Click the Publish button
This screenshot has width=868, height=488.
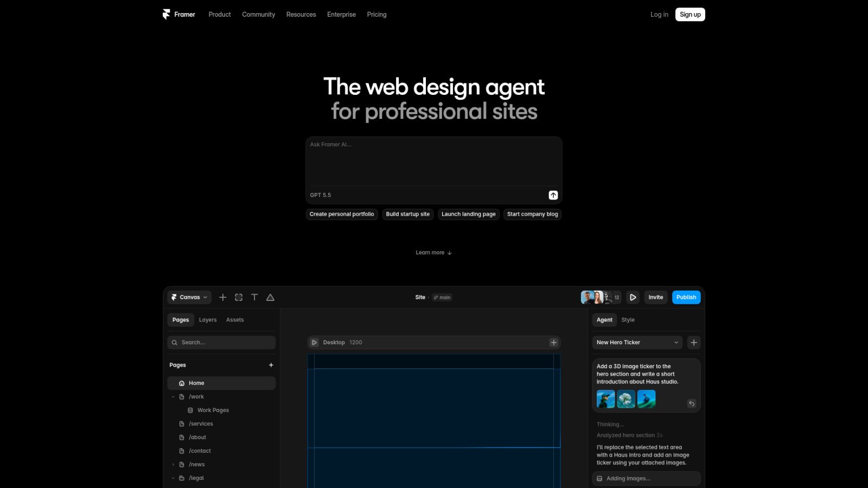coord(686,297)
